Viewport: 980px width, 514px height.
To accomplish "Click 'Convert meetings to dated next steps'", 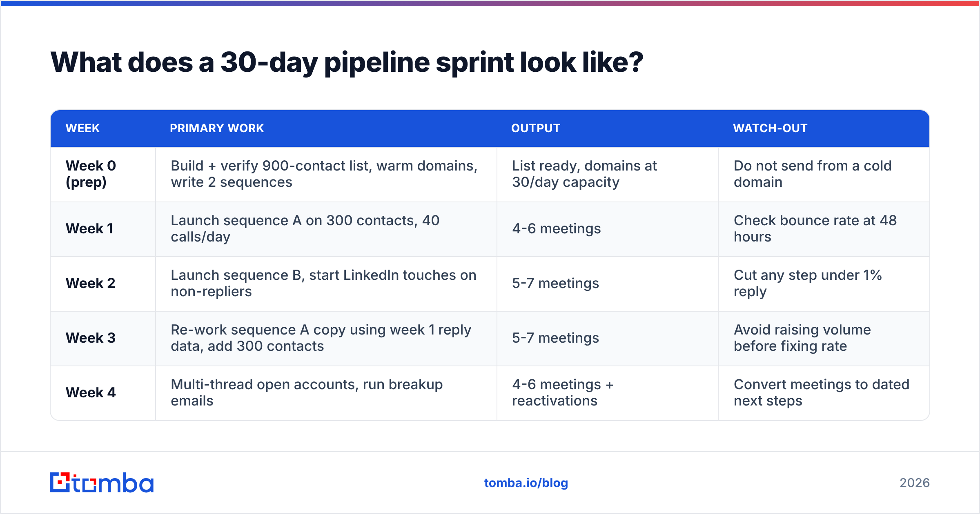I will (822, 392).
